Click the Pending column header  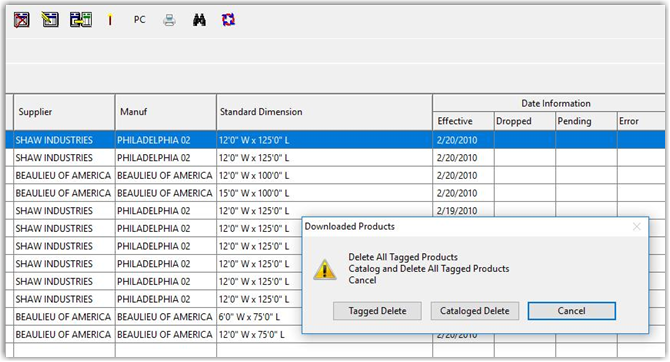tap(586, 121)
